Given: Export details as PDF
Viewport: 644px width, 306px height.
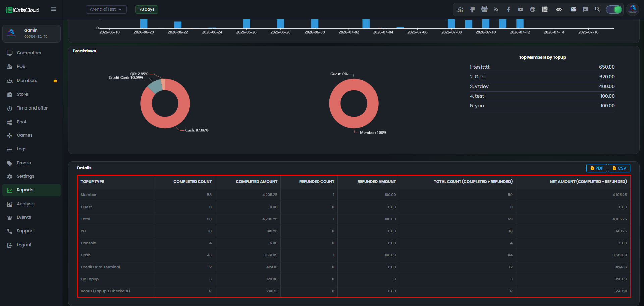Looking at the screenshot, I should pyautogui.click(x=596, y=168).
